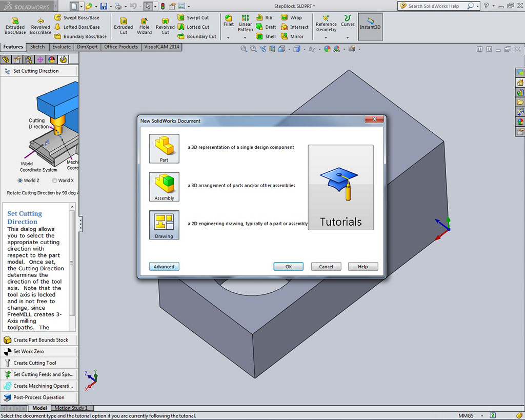The height and width of the screenshot is (420, 525).
Task: Select the Part document type icon
Action: point(164,148)
